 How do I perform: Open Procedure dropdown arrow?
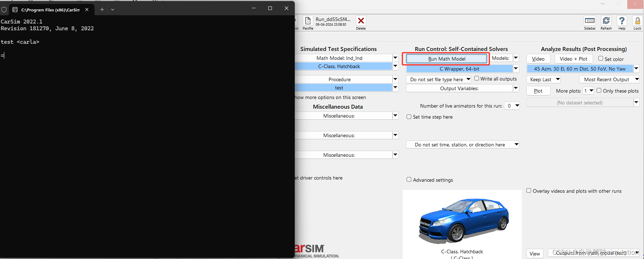coord(395,79)
